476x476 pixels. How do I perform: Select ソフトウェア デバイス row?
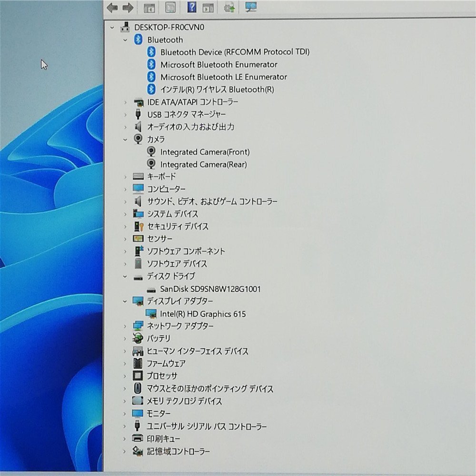(177, 264)
